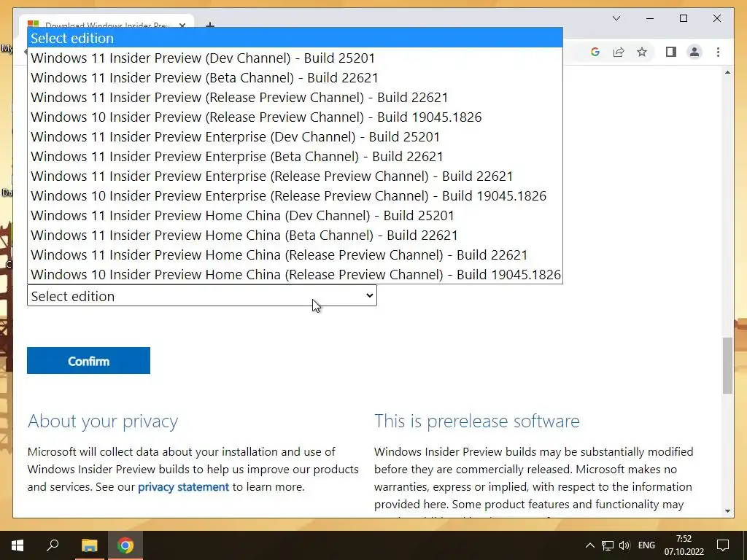Open clock showing 7:52 07.10.2022
The width and height of the screenshot is (747, 560).
tap(684, 545)
